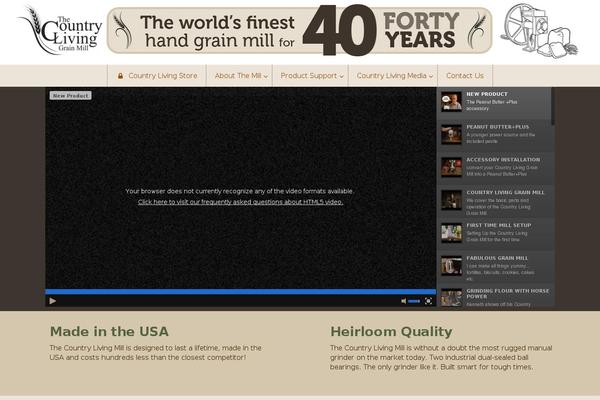
Task: Expand the Country Living Media dropdown arrow
Action: tap(431, 77)
